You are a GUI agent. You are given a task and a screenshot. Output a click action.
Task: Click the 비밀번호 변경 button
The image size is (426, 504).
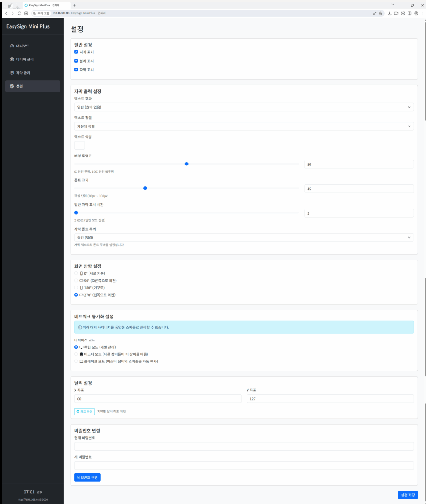tap(87, 478)
